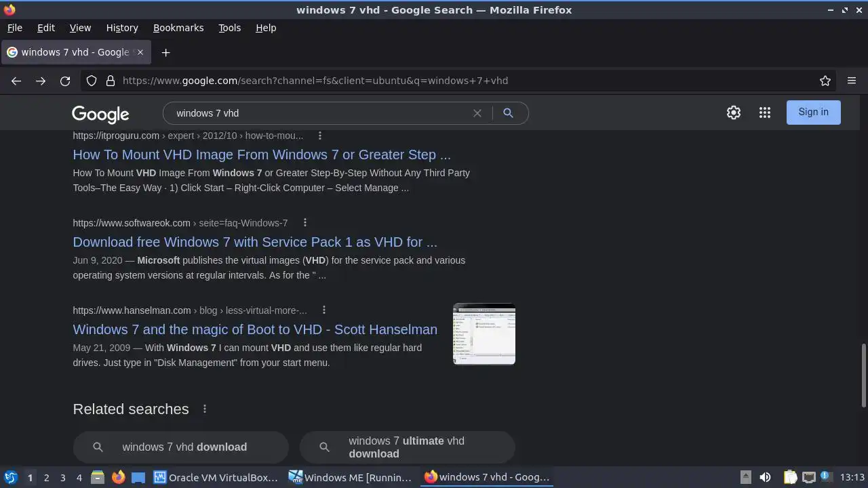This screenshot has width=868, height=488.
Task: Open the History menu
Action: click(122, 28)
